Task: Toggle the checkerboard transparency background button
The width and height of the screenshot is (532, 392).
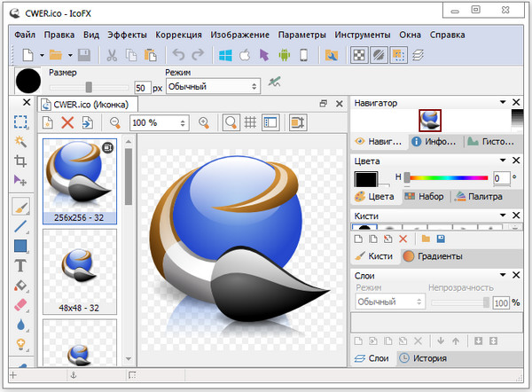Action: coord(357,55)
